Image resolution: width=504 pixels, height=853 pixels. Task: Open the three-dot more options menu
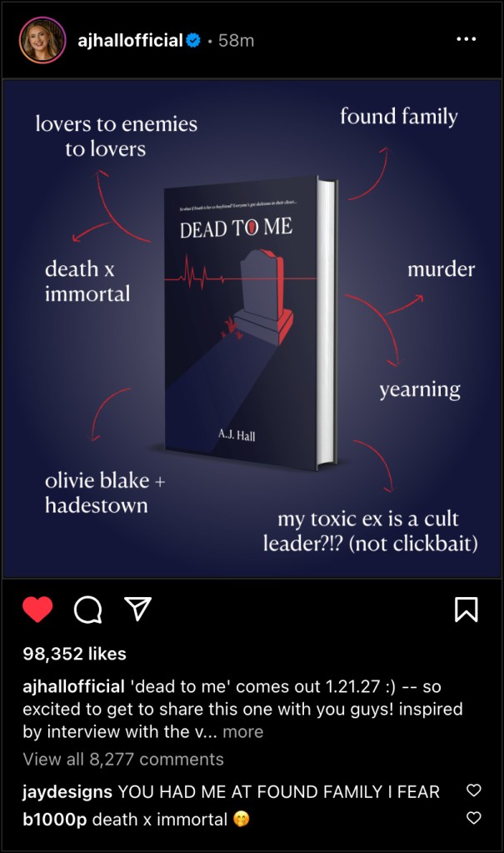coord(467,39)
